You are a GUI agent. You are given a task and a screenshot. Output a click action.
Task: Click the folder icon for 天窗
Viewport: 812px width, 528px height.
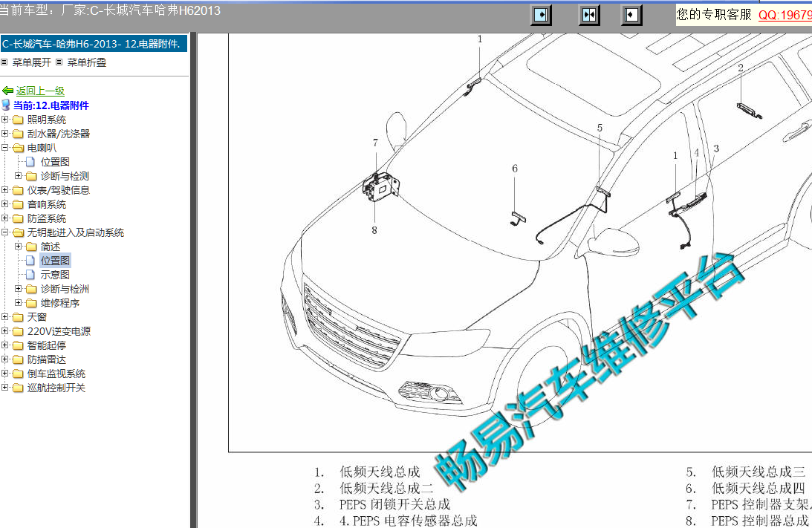[x=18, y=317]
